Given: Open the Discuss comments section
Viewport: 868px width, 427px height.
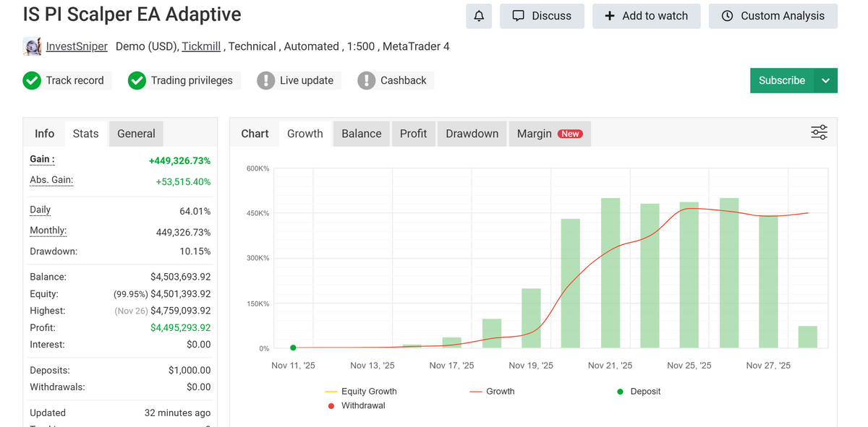Looking at the screenshot, I should [x=541, y=16].
